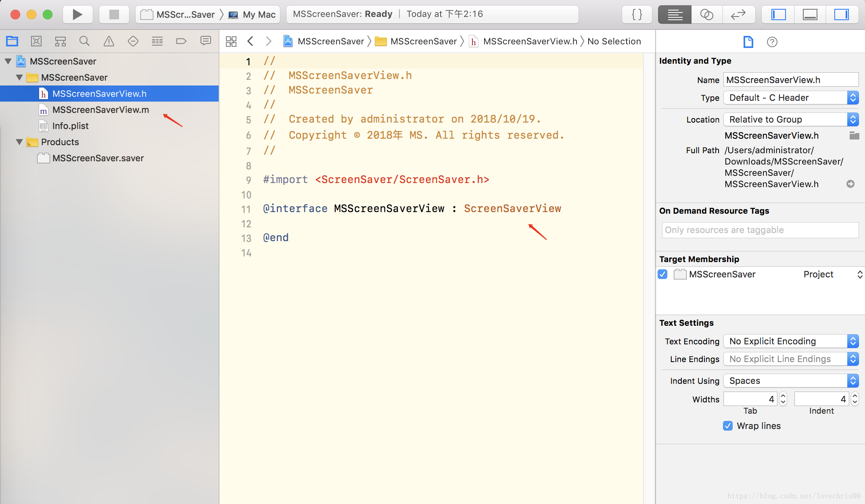Select MSScreenSaverView.m in navigator
Screen dimensions: 865x504
[100, 110]
